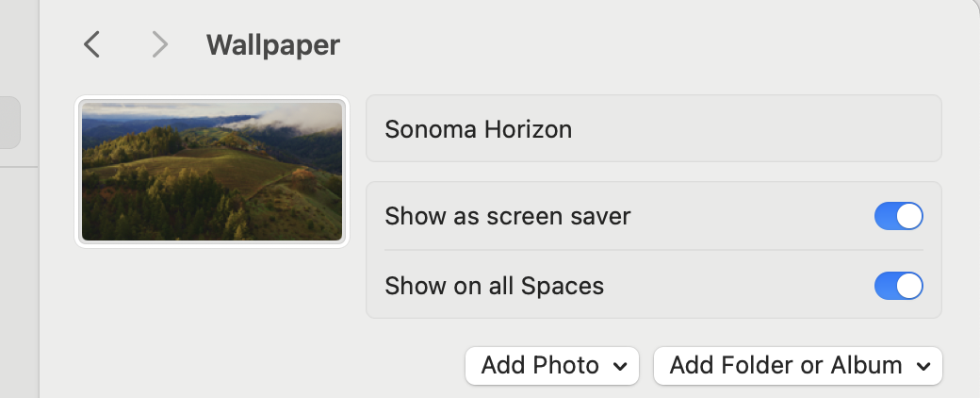Viewport: 980px width, 398px height.
Task: Click the blank sidebar area below the divider
Action: point(19,283)
